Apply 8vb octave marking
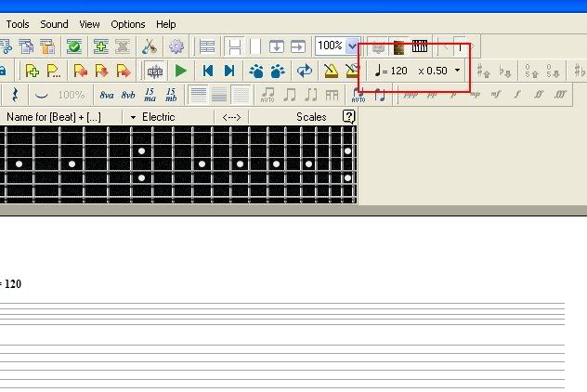Image resolution: width=587 pixels, height=392 pixels. [128, 95]
